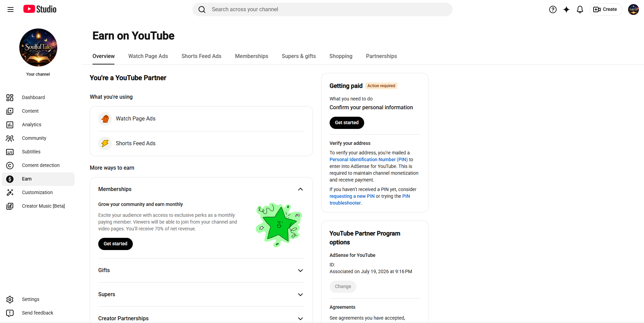The height and width of the screenshot is (323, 644).
Task: Click the Send feedback icon
Action: point(10,313)
